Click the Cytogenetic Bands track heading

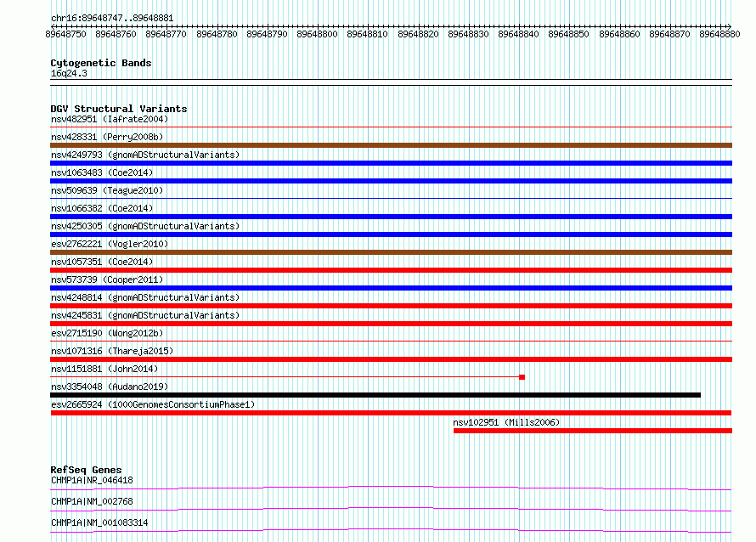coord(101,63)
